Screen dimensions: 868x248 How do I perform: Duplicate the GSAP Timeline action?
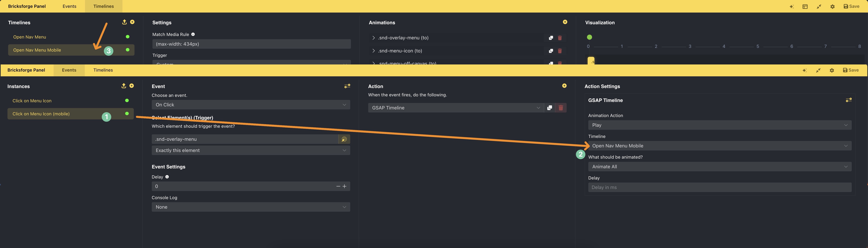tap(549, 108)
